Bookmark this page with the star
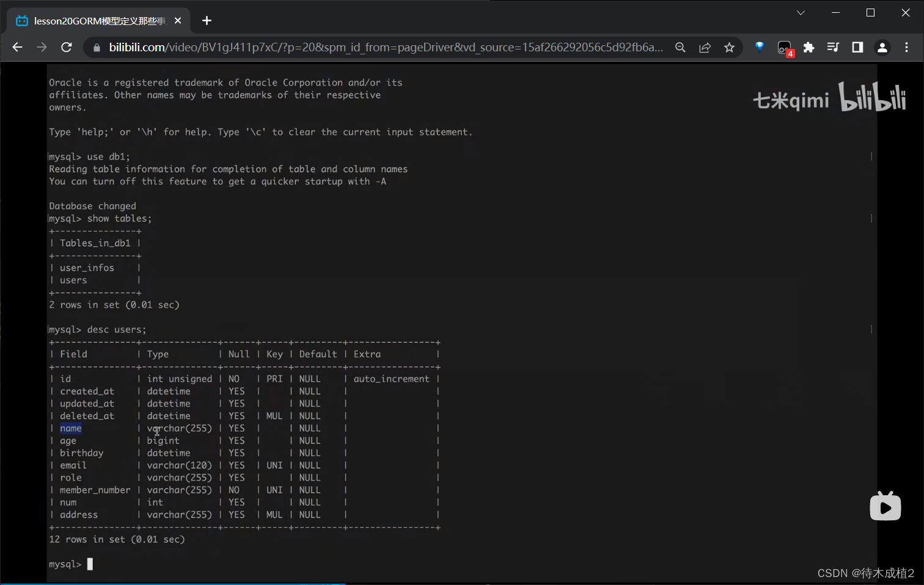Viewport: 924px width, 585px height. coord(729,47)
